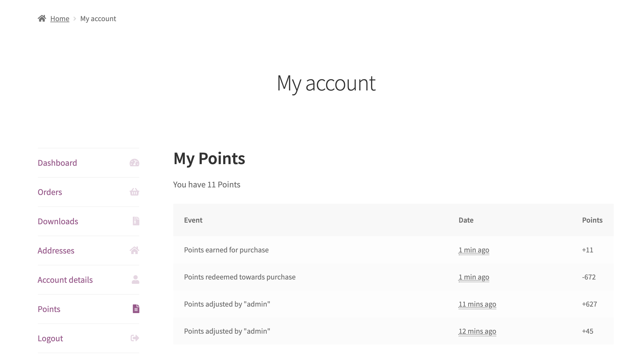644x364 pixels.
Task: Click the Event column header
Action: [193, 220]
